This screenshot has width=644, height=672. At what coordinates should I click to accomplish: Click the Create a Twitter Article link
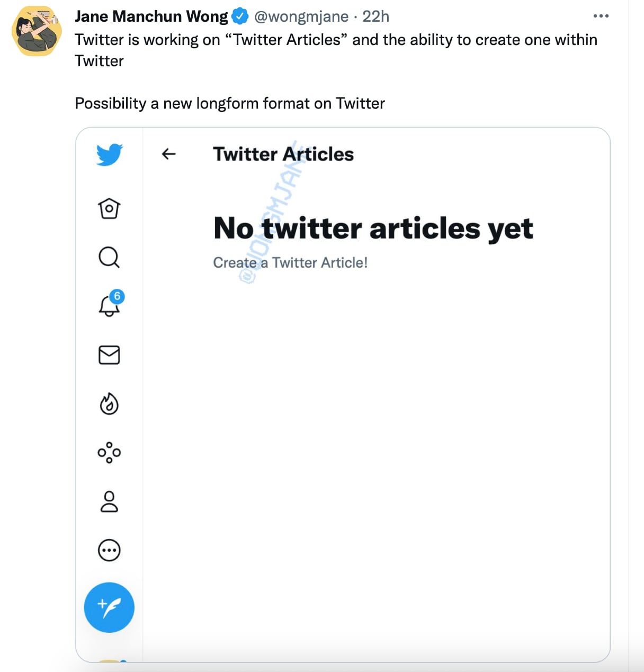(291, 262)
